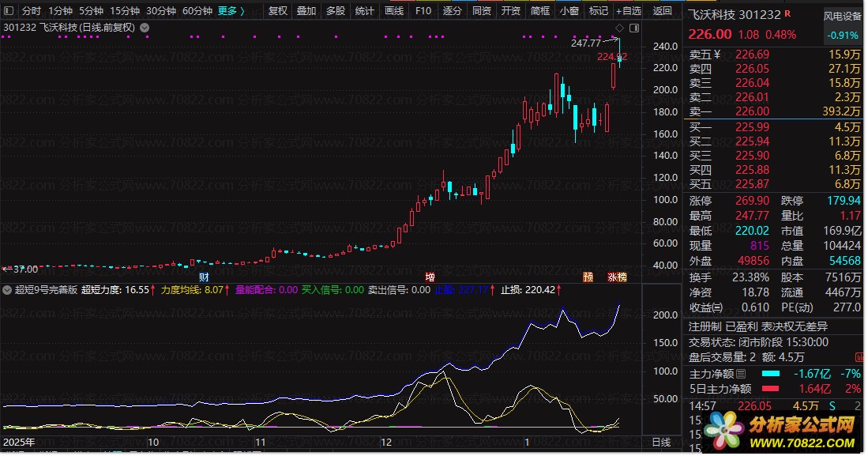This screenshot has height=456, width=868.
Task: Click the 主力净额 list icon
Action: 740,374
